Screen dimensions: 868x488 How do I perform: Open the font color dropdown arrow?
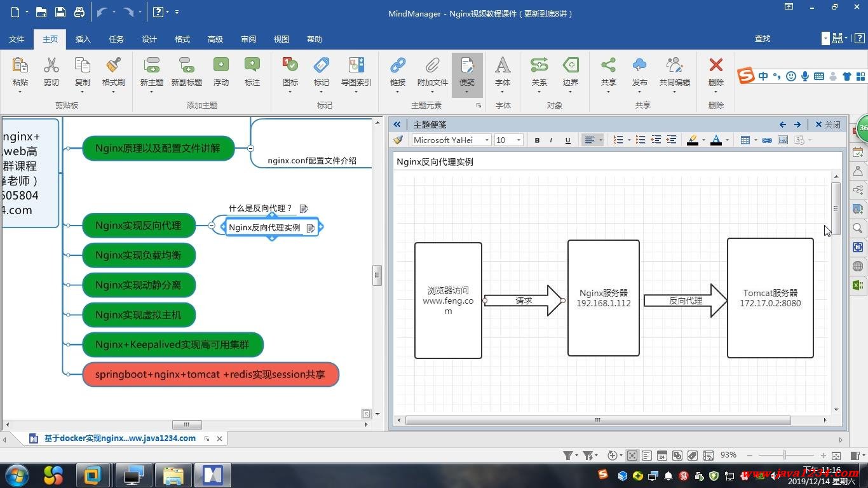coord(727,140)
